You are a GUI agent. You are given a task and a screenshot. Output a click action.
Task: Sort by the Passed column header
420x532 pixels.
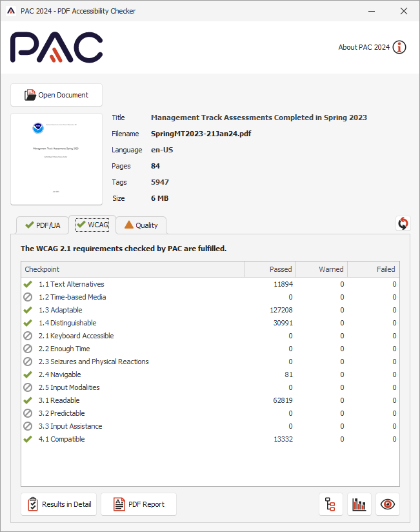(270, 269)
